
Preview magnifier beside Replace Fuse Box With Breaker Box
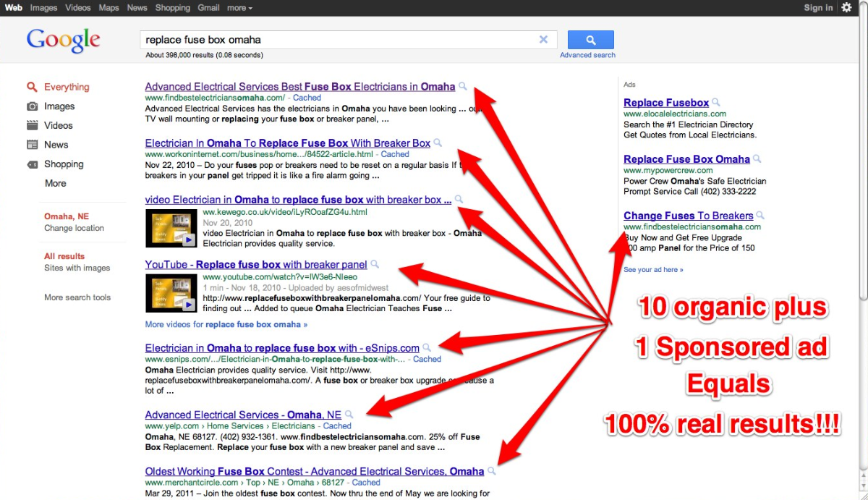coord(438,143)
